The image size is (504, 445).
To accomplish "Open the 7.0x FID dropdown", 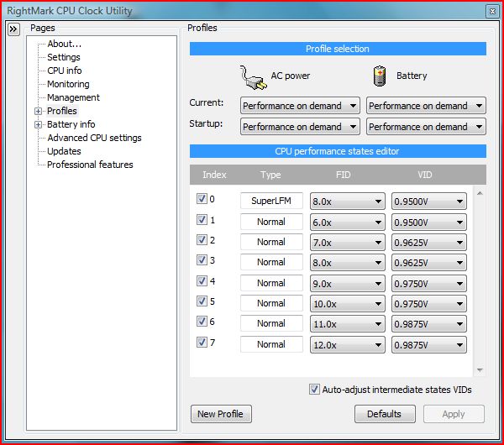I will 348,243.
